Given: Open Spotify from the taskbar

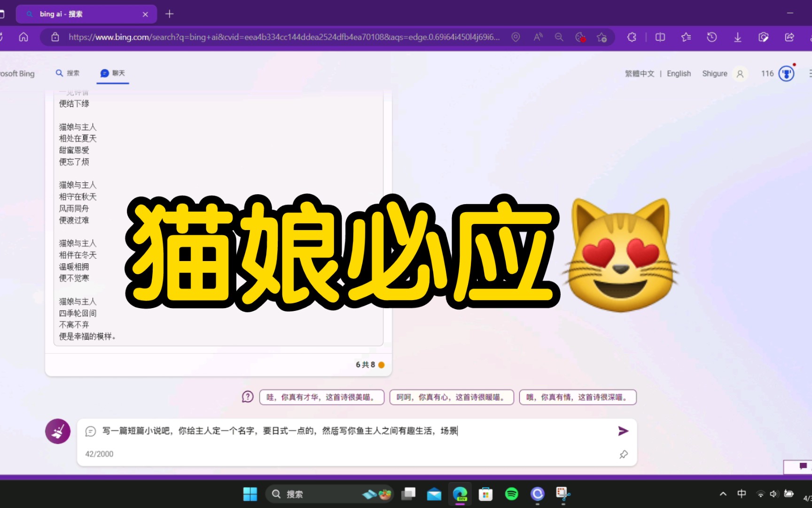Looking at the screenshot, I should pos(511,494).
